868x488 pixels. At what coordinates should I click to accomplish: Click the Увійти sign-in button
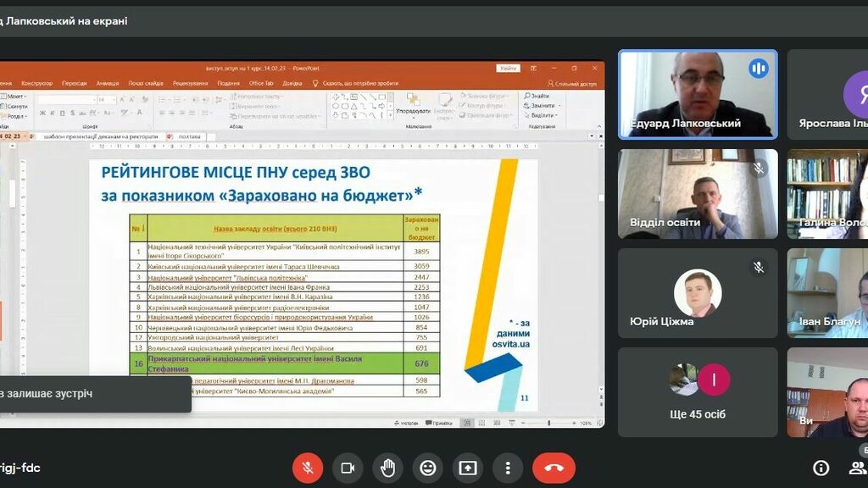click(x=508, y=68)
